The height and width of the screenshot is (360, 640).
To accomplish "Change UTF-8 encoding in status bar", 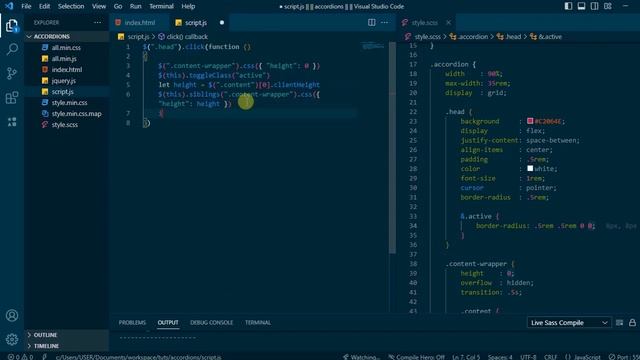I will 528,357.
